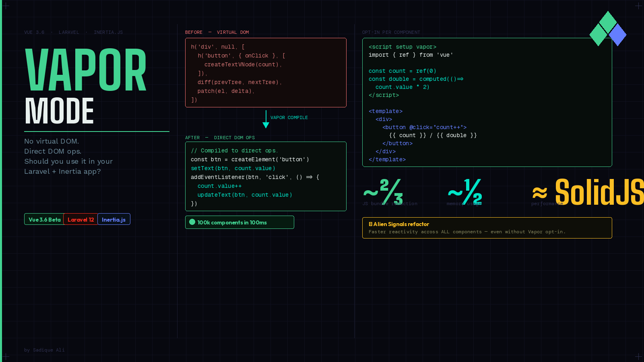
Task: Click the 100k components in 100ms button
Action: [x=239, y=222]
